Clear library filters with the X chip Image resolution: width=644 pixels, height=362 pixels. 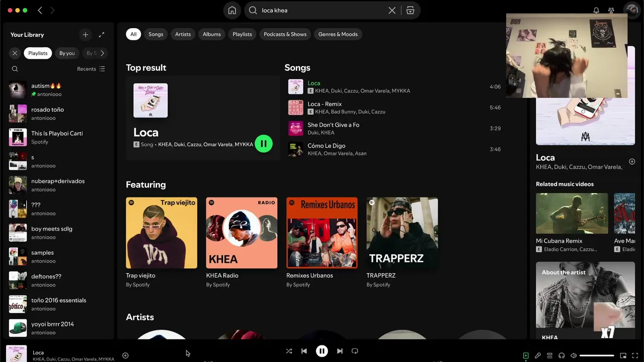(x=15, y=53)
